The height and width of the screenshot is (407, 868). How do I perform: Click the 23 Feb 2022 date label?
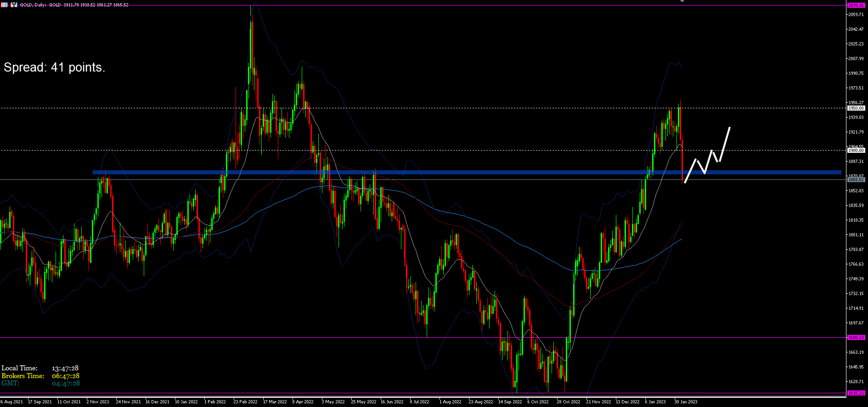coord(246,402)
